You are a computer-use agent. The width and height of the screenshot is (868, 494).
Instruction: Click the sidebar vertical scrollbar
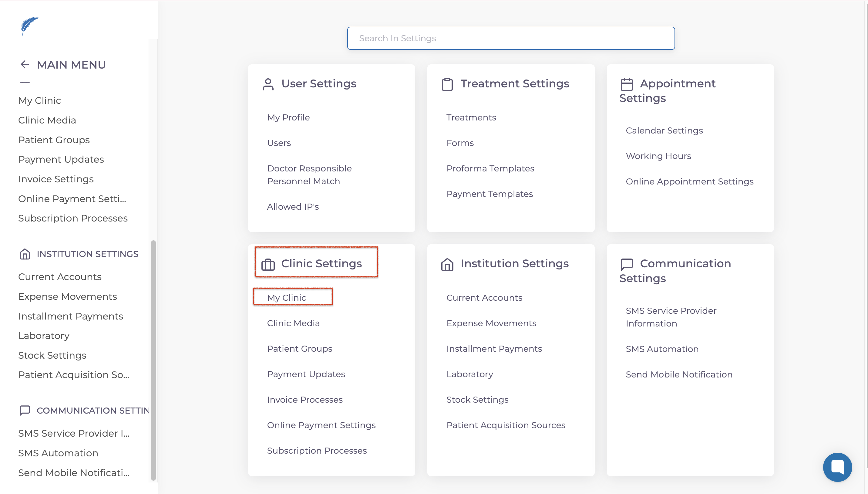click(x=153, y=360)
